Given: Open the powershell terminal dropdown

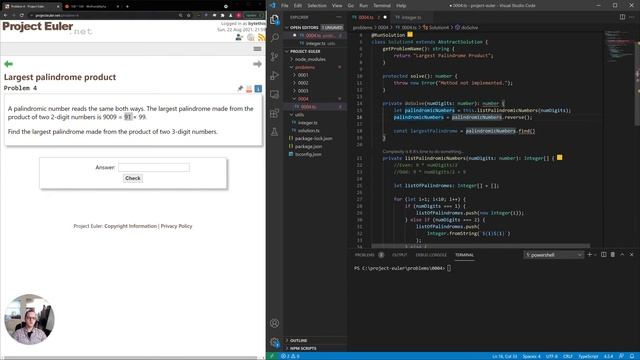Looking at the screenshot, I should (x=553, y=255).
